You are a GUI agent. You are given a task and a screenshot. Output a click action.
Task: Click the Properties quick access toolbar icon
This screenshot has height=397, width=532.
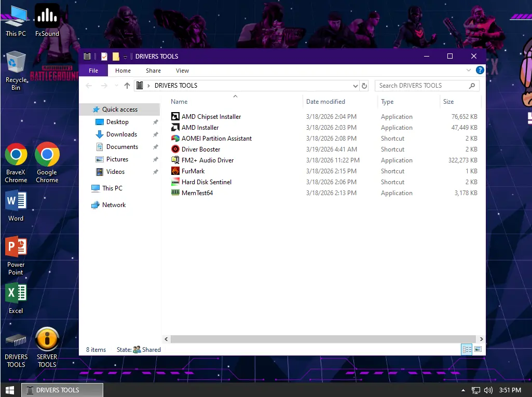(104, 57)
